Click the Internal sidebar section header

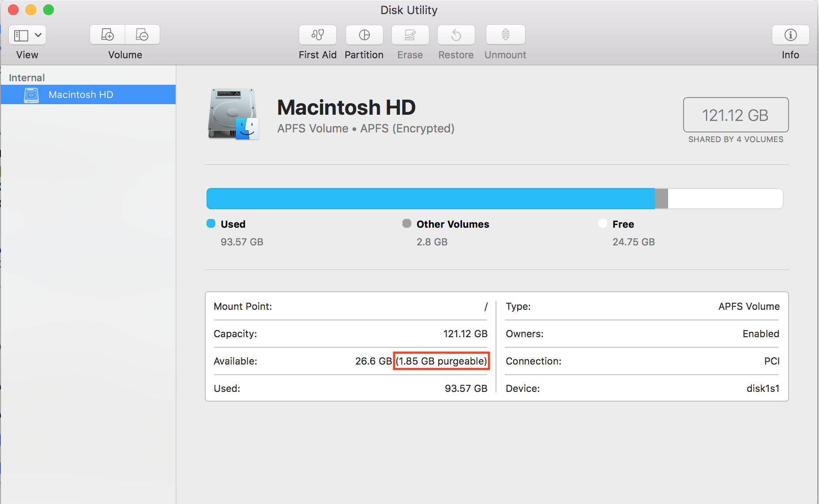point(27,78)
